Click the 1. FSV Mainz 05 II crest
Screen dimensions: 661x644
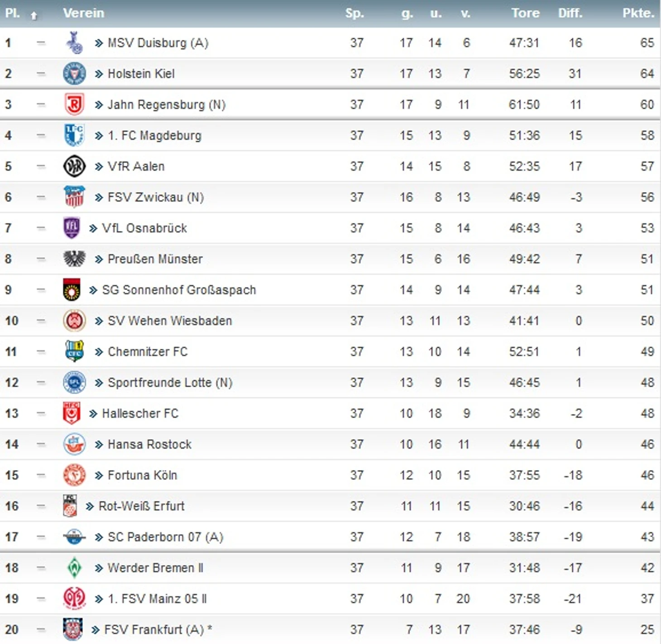pyautogui.click(x=74, y=599)
